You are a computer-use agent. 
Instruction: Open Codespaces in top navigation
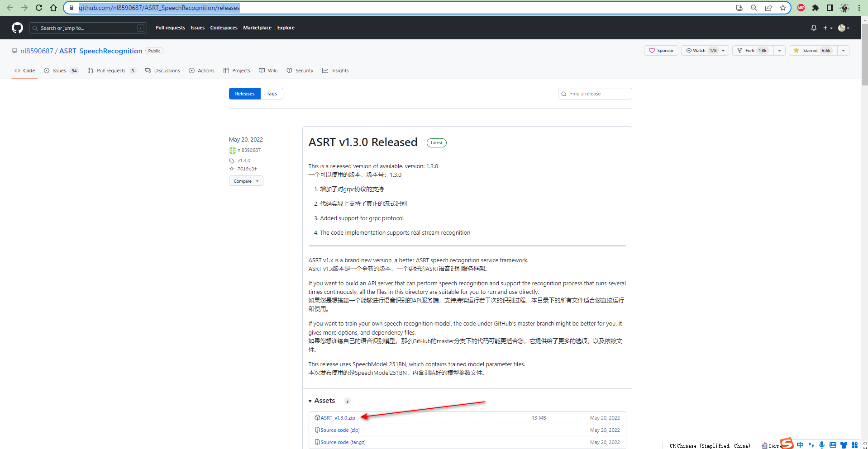(x=224, y=28)
